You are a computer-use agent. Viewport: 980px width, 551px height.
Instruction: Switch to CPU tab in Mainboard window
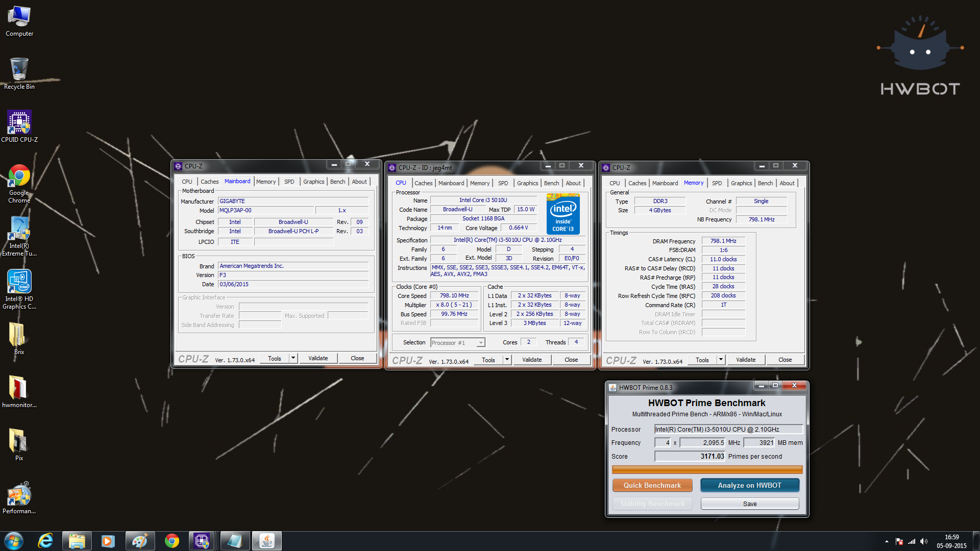click(187, 182)
